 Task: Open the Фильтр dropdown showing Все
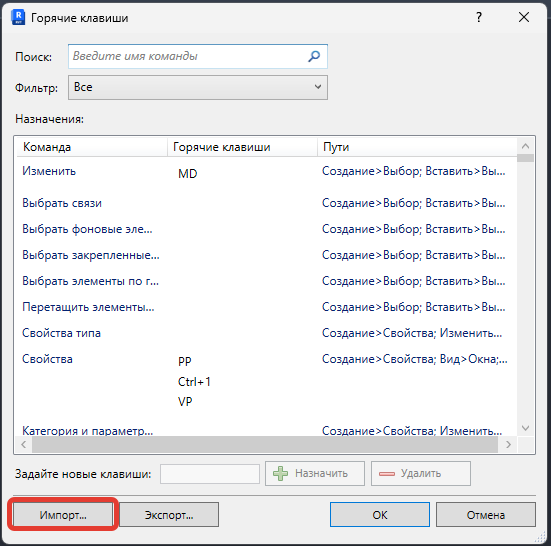tap(198, 87)
